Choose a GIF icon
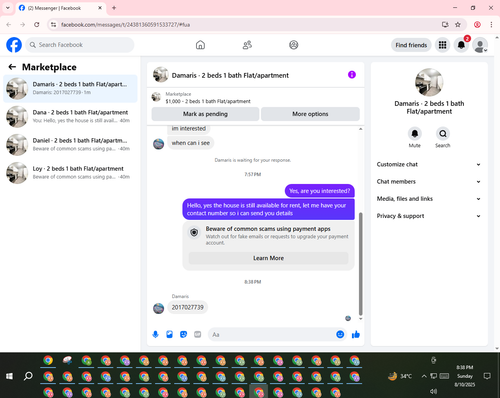Image resolution: width=500 pixels, height=398 pixels. (197, 334)
